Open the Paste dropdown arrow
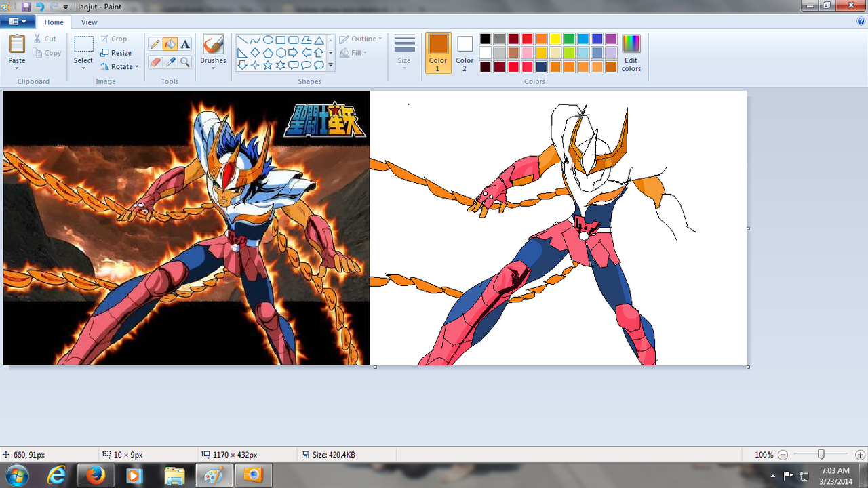 coord(17,68)
